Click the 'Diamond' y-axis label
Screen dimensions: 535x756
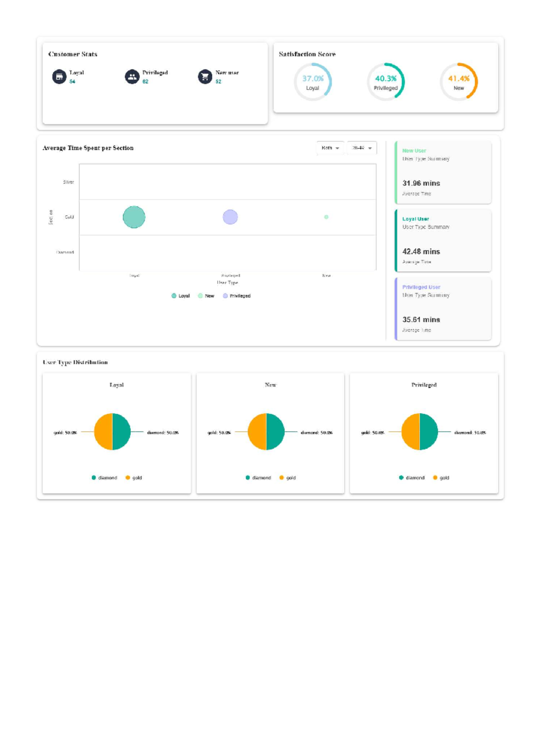tap(65, 252)
